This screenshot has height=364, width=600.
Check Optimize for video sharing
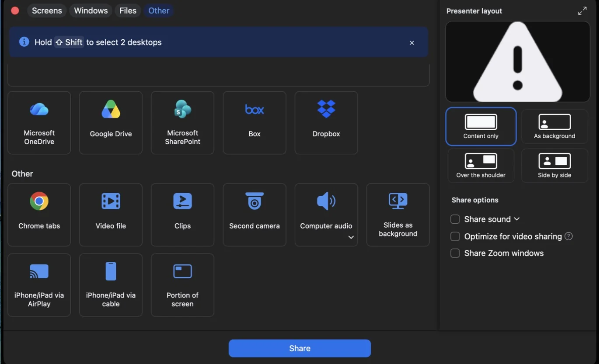(455, 236)
